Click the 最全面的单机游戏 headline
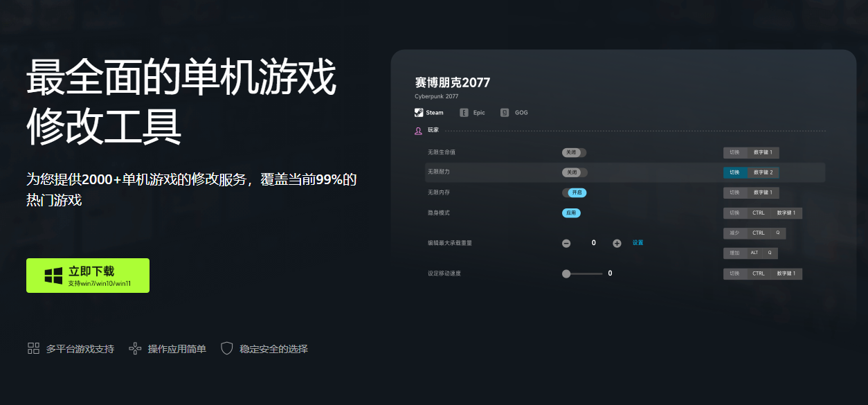Screen dimensions: 868x405 click(181, 78)
